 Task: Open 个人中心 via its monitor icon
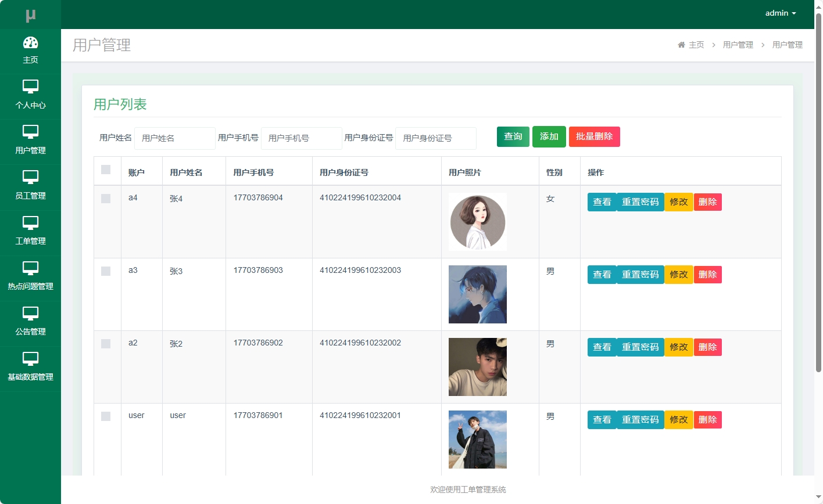[x=31, y=87]
